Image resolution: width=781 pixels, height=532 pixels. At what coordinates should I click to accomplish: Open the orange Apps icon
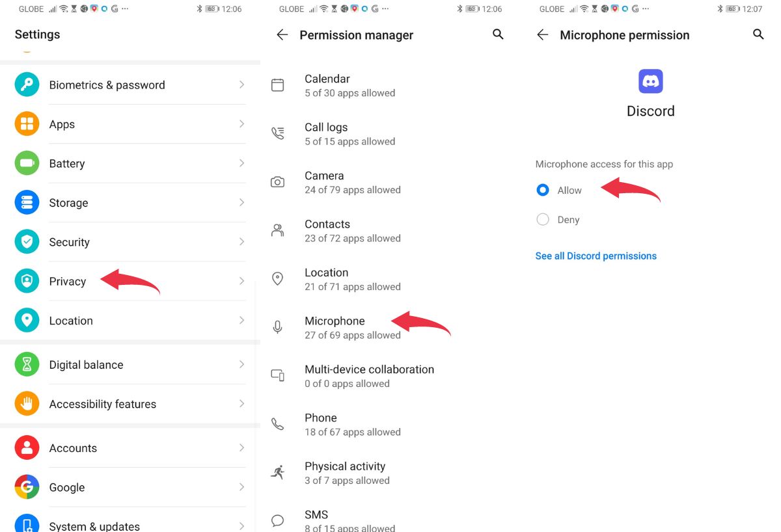click(x=27, y=124)
